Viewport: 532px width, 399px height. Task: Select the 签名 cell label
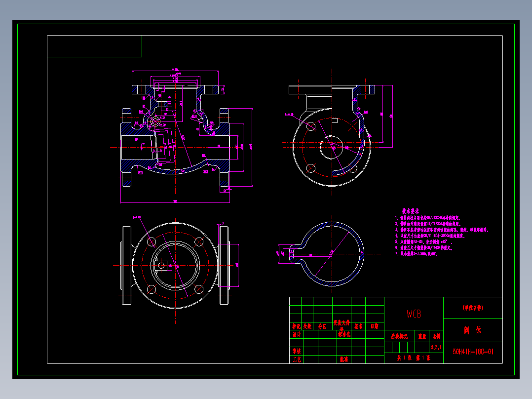(358, 326)
